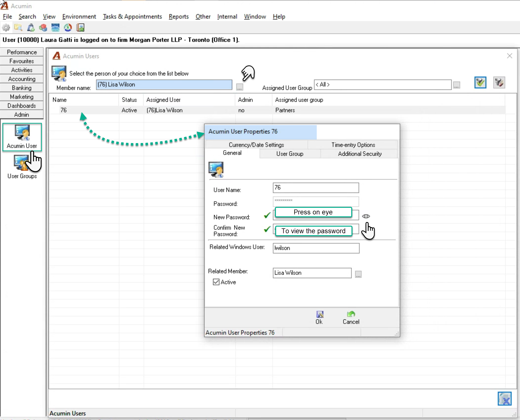Switch to the Time-entry Options tab
This screenshot has height=420, width=520.
pos(353,145)
